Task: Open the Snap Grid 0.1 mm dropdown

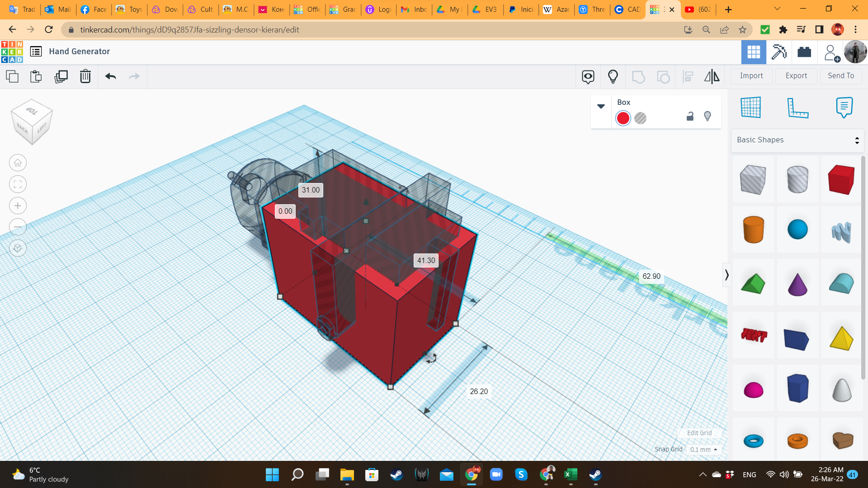Action: tap(703, 450)
